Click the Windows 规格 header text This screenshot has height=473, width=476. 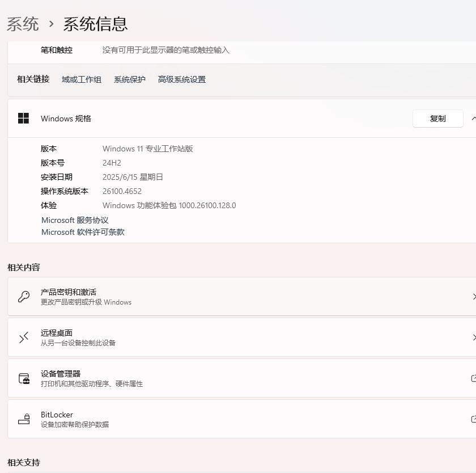(x=66, y=119)
